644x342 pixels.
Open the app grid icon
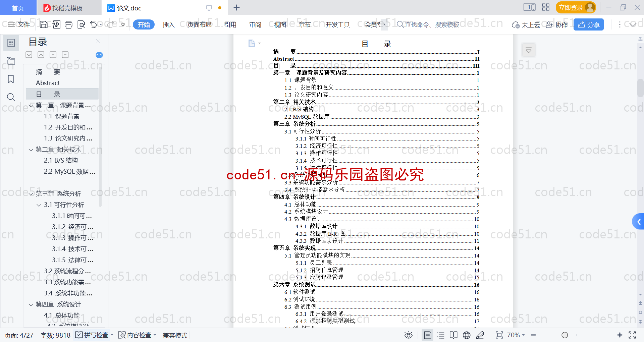tap(546, 7)
